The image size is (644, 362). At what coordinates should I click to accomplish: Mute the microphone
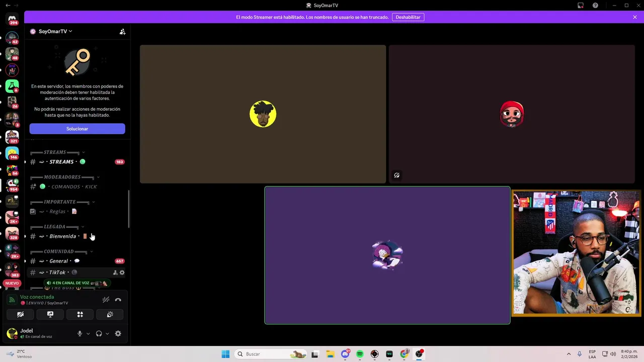click(x=79, y=333)
